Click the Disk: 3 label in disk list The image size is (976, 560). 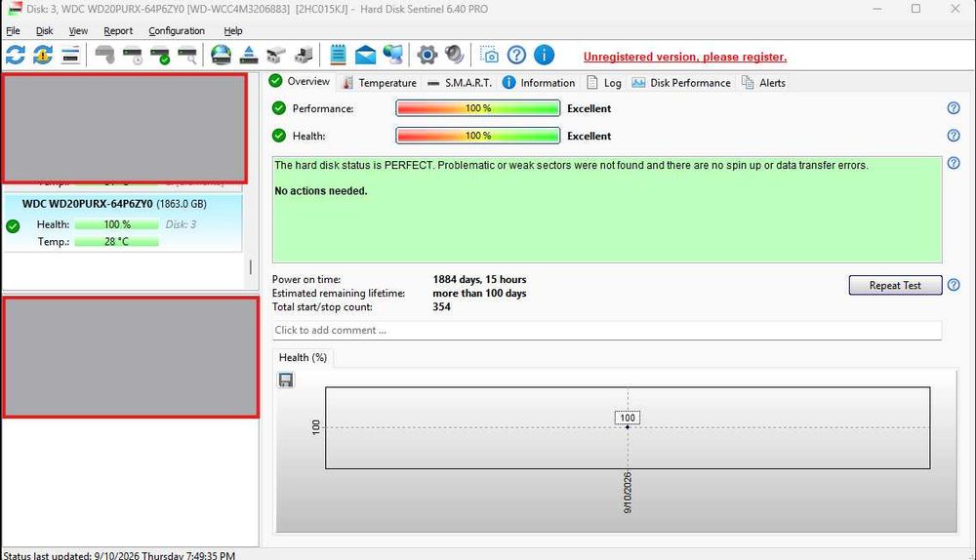coord(181,224)
